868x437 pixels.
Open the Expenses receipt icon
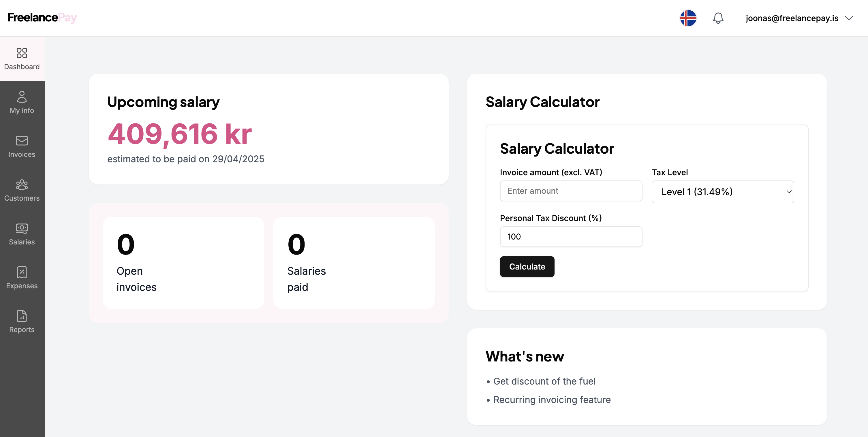pos(22,272)
